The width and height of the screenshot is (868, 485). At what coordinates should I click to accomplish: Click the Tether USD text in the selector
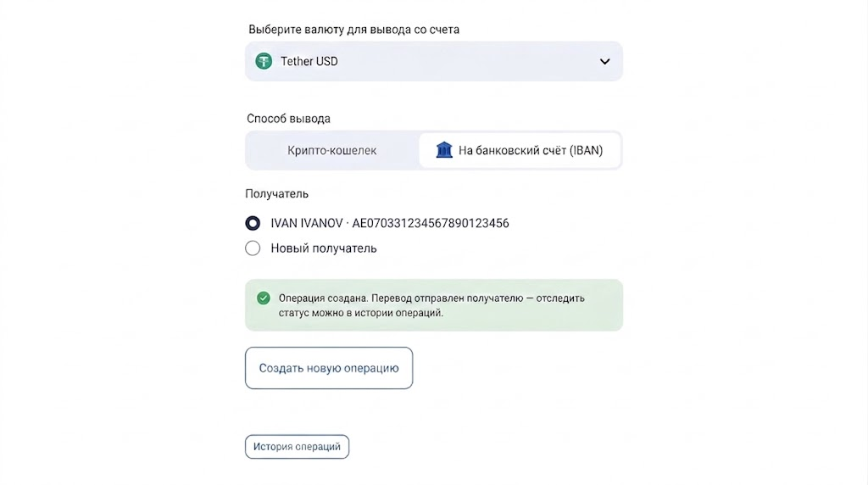coord(309,61)
